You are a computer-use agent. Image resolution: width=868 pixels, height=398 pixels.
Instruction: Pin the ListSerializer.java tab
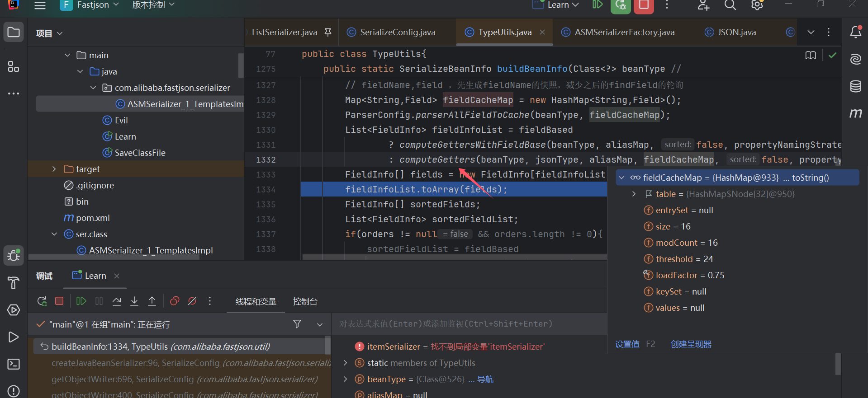[x=328, y=32]
